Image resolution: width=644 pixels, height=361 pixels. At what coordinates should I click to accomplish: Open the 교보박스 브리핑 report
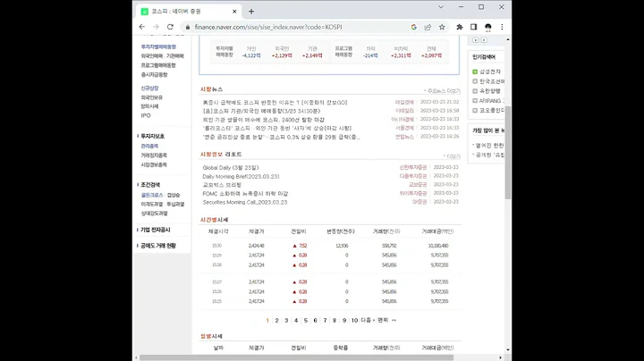click(x=222, y=185)
